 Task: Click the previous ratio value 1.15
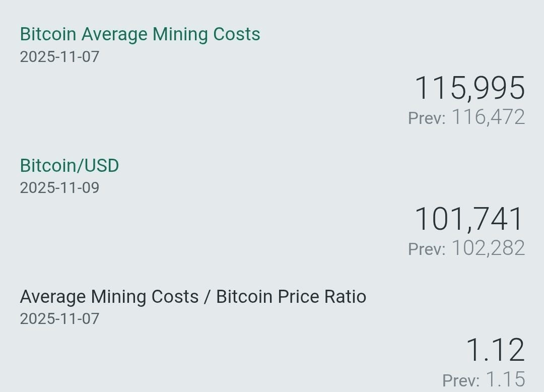pos(505,379)
